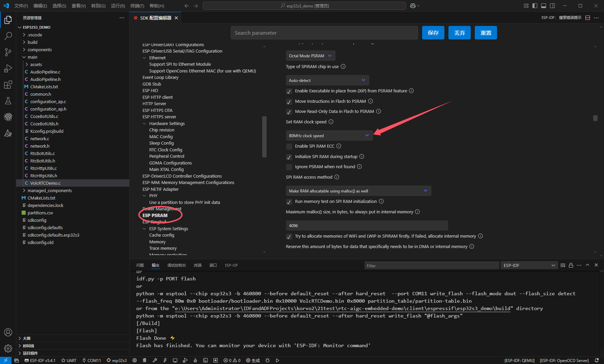Click the Search parameter input field
This screenshot has height=364, width=604.
[324, 33]
